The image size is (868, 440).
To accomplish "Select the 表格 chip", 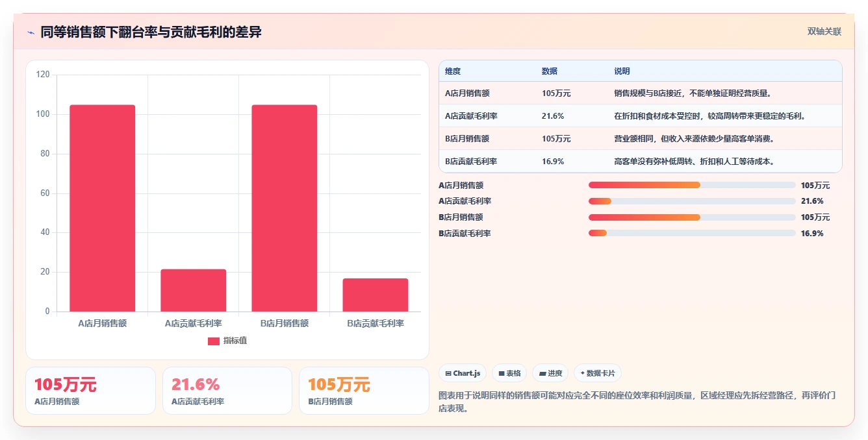I will (x=509, y=373).
